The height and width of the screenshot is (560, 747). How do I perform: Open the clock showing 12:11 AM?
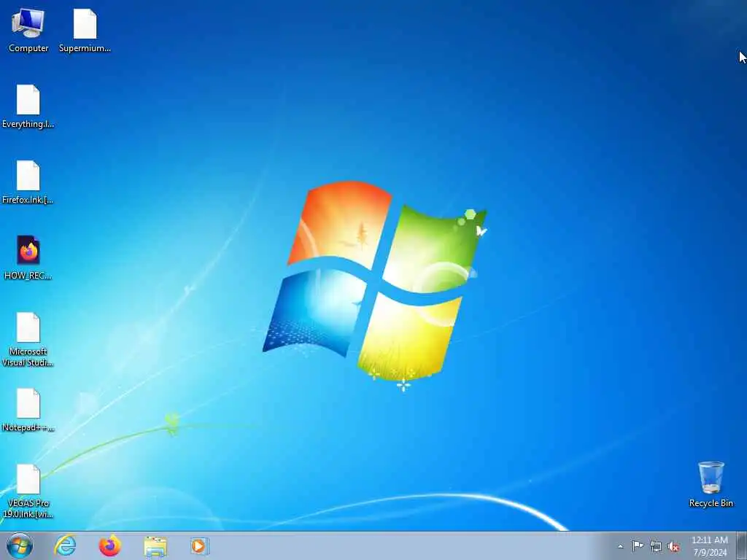pos(710,546)
